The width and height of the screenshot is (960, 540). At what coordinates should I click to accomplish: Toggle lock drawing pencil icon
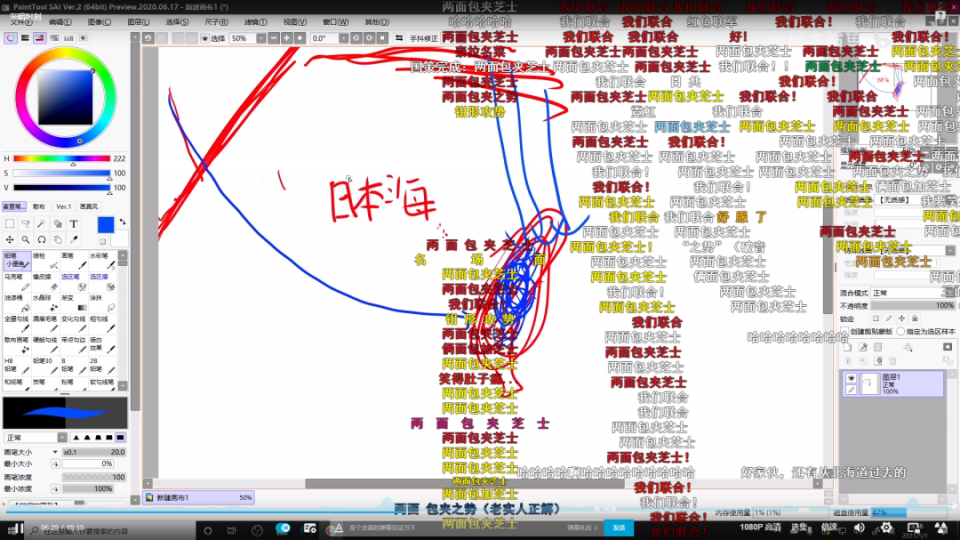[889, 318]
